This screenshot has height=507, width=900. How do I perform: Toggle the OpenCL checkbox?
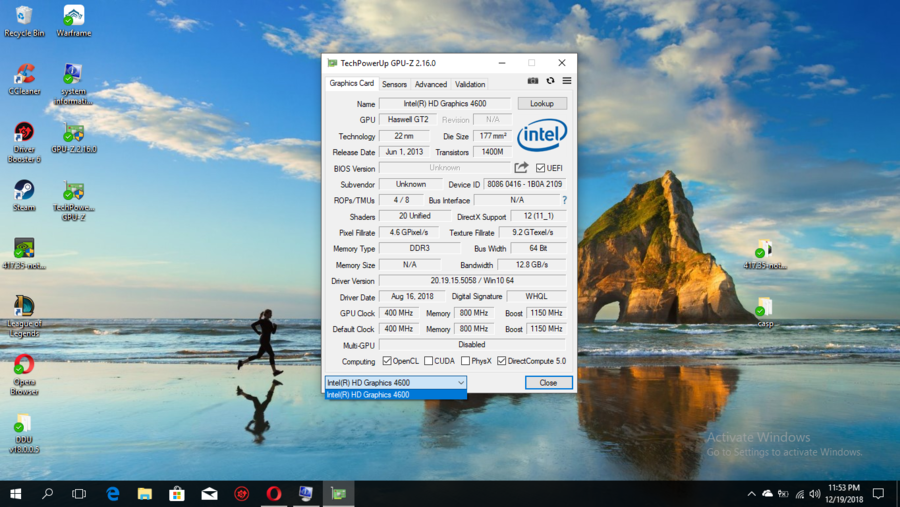387,361
